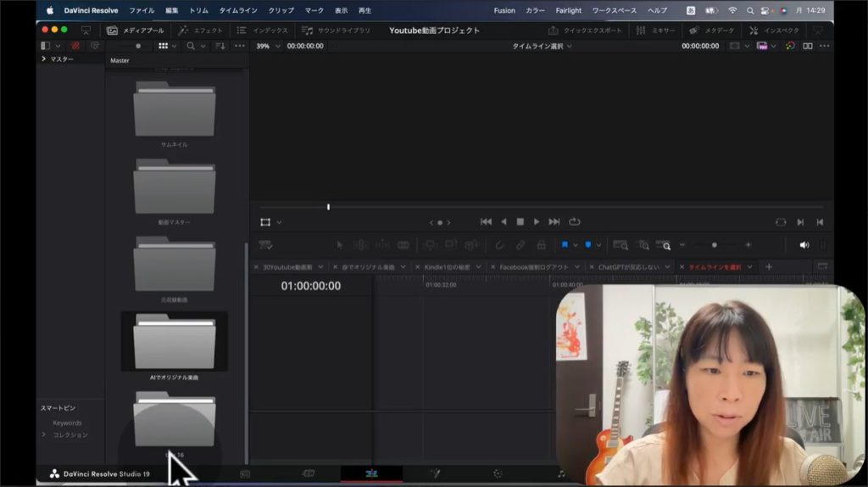Expand the マスター bin in sidebar
This screenshot has width=868, height=487.
(x=44, y=59)
